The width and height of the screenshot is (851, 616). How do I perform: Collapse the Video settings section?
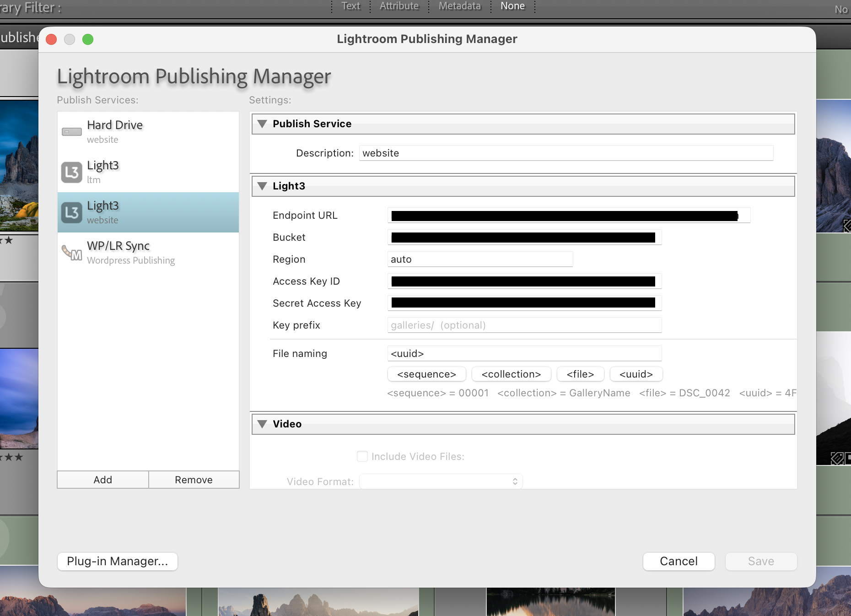(262, 424)
